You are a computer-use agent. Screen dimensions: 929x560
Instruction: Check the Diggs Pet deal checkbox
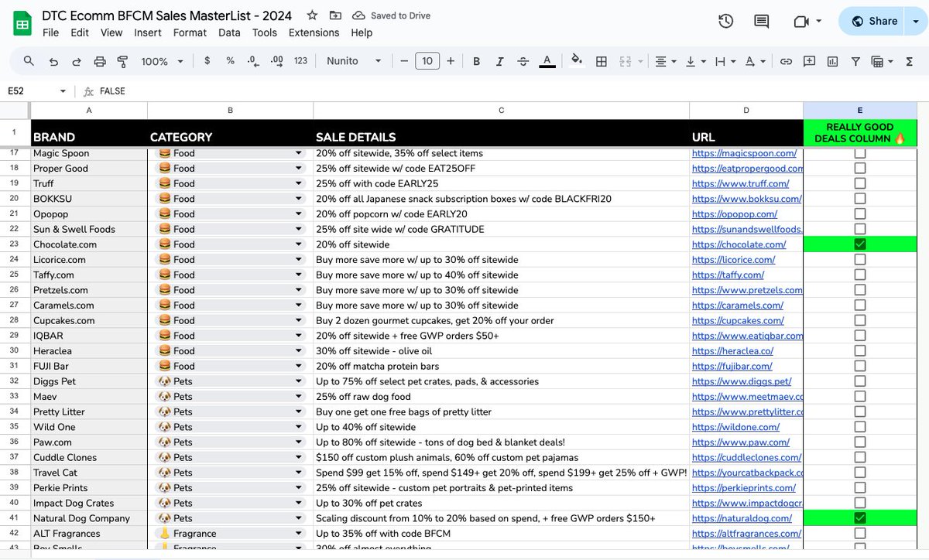(x=859, y=381)
